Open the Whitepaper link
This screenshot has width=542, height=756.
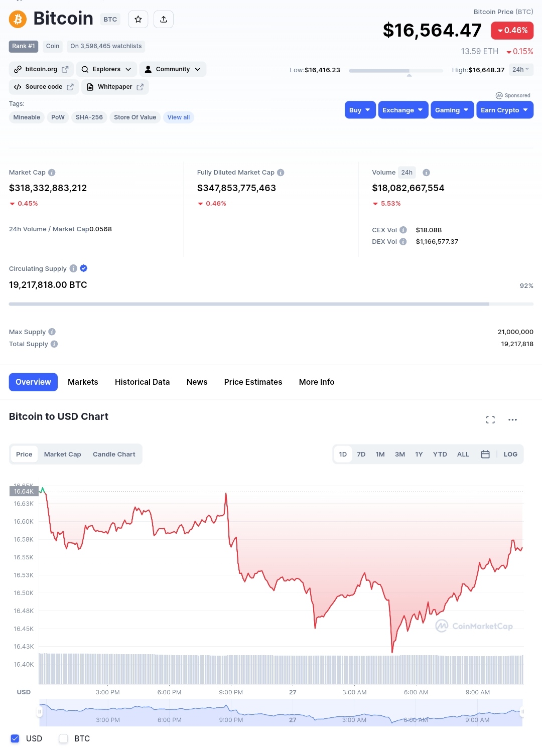pos(115,87)
